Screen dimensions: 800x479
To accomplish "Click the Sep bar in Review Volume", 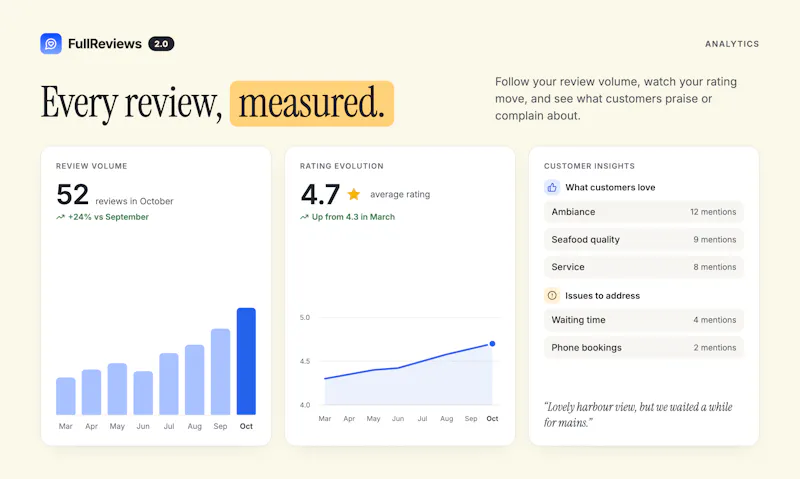I will pyautogui.click(x=220, y=371).
